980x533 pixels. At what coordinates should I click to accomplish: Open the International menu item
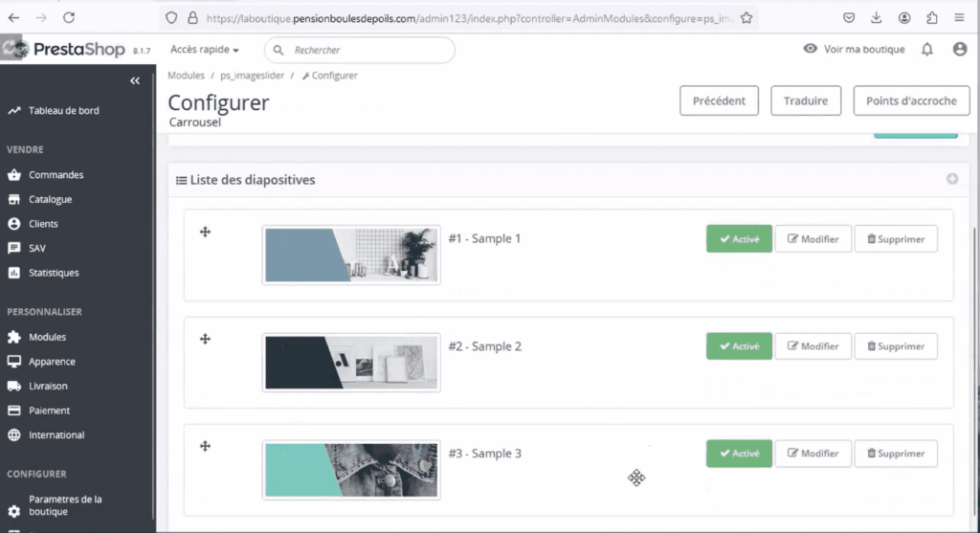(x=56, y=434)
